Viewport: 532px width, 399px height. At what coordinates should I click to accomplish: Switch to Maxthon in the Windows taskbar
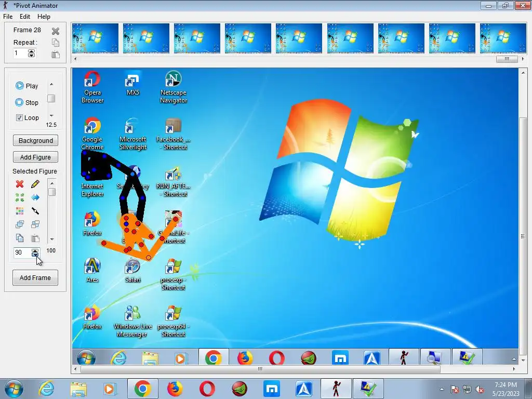(x=272, y=389)
